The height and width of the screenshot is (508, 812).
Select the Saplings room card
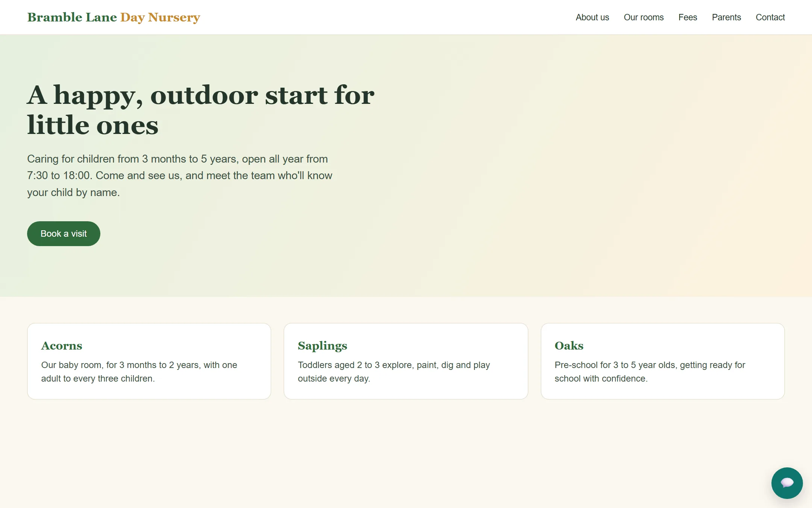point(406,361)
